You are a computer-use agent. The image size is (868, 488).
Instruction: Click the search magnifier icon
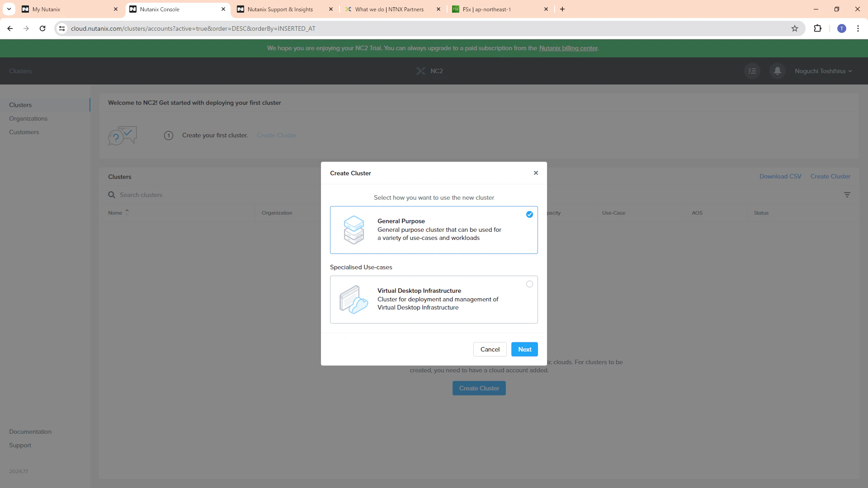(112, 195)
